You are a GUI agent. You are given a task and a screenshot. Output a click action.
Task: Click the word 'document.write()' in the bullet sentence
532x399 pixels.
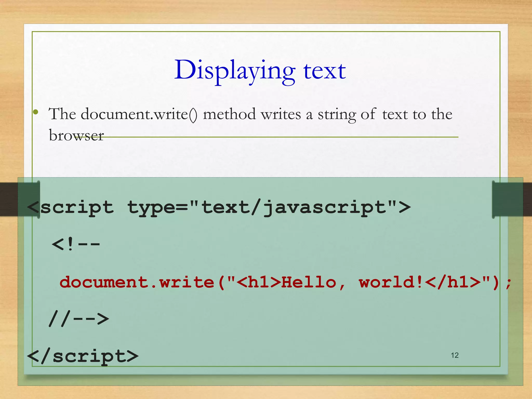[x=139, y=114]
